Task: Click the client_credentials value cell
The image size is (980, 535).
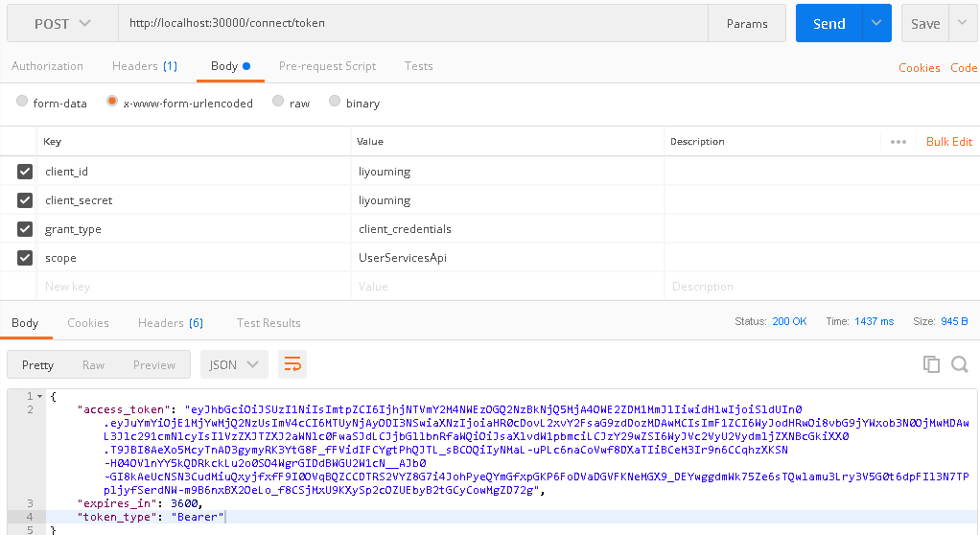Action: [507, 229]
